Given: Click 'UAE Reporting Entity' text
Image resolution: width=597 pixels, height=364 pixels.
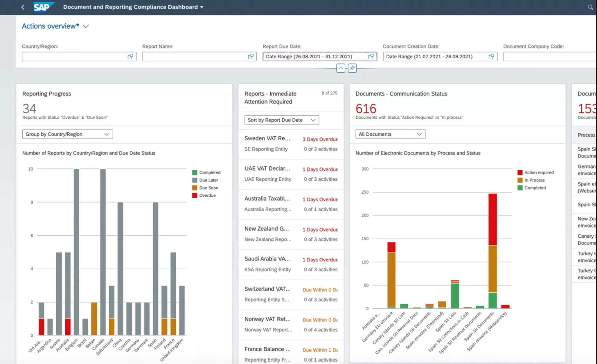Looking at the screenshot, I should tap(268, 179).
